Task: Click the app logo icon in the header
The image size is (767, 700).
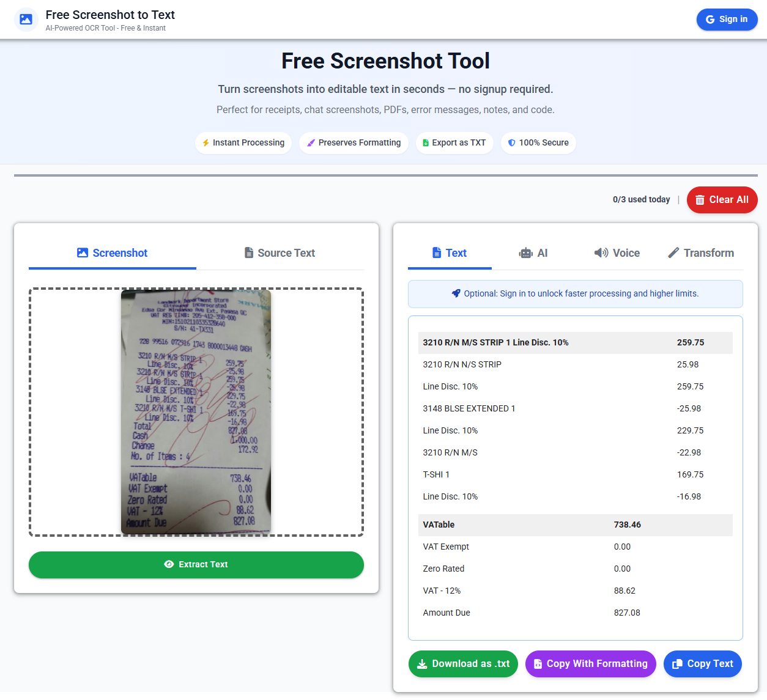Action: pyautogui.click(x=26, y=19)
